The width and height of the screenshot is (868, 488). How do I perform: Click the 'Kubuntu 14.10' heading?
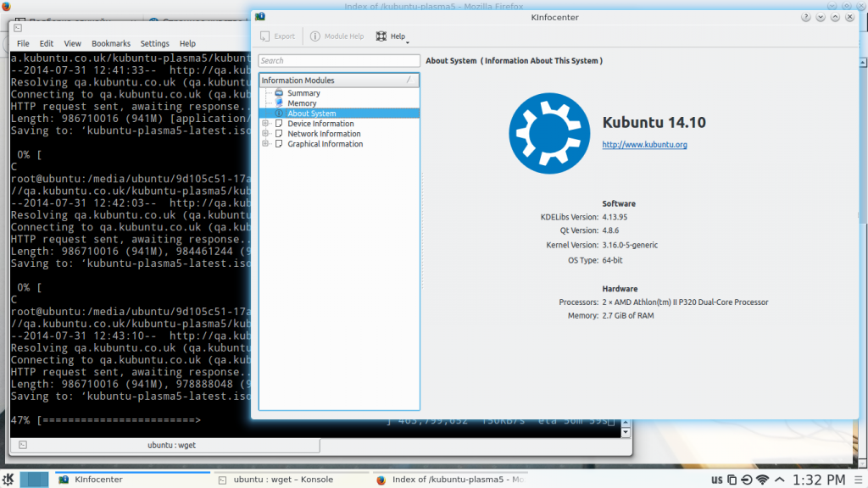654,122
